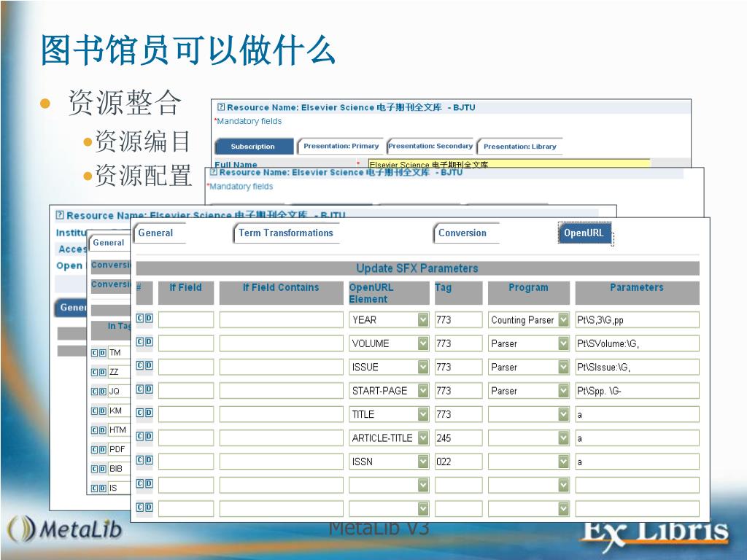Click the C icon beside TM in back window
The width and height of the screenshot is (747, 560).
(95, 353)
